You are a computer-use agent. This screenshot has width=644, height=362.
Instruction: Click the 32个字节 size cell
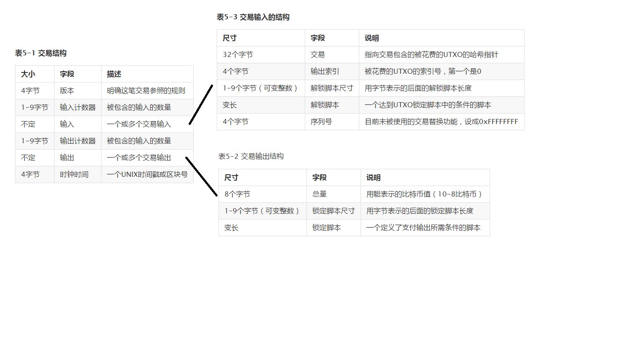pyautogui.click(x=261, y=55)
